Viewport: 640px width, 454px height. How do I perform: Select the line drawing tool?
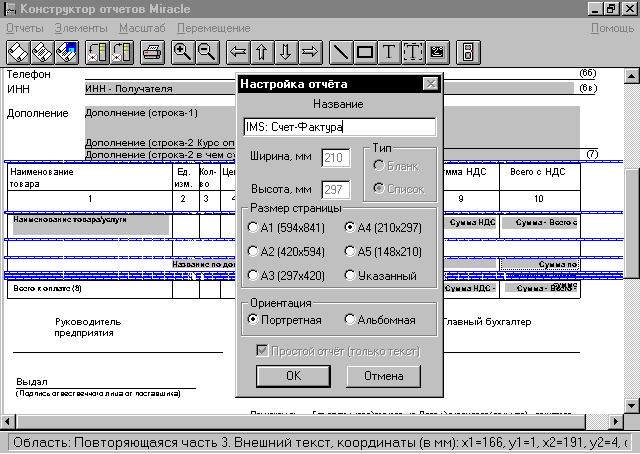pyautogui.click(x=341, y=51)
